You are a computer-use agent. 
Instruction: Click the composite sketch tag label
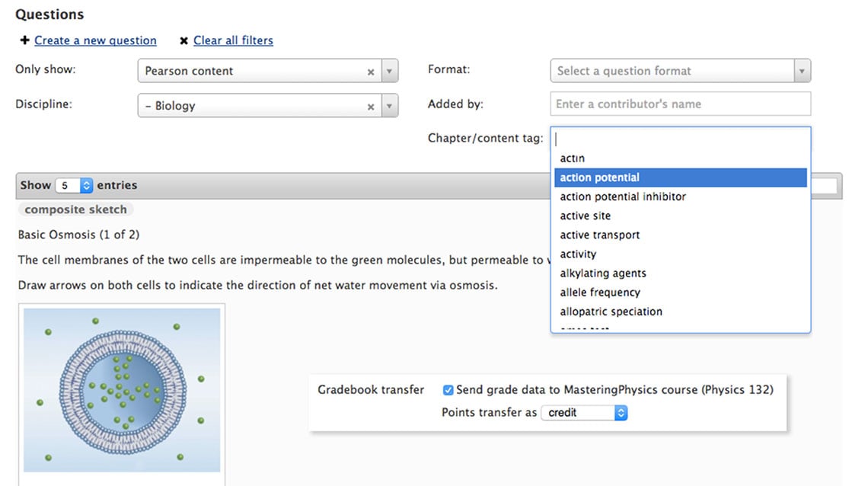pos(75,209)
